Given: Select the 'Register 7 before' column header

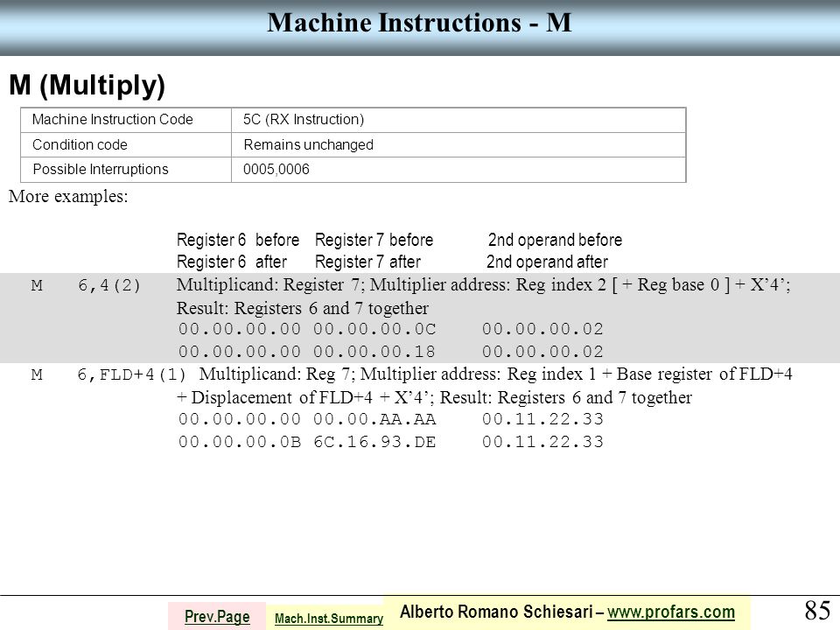Looking at the screenshot, I should (x=374, y=240).
